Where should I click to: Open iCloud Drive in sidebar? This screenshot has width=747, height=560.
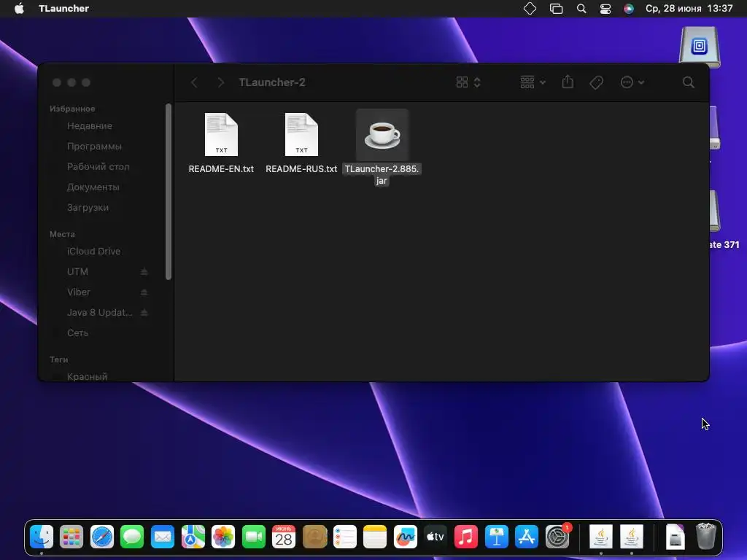[93, 251]
